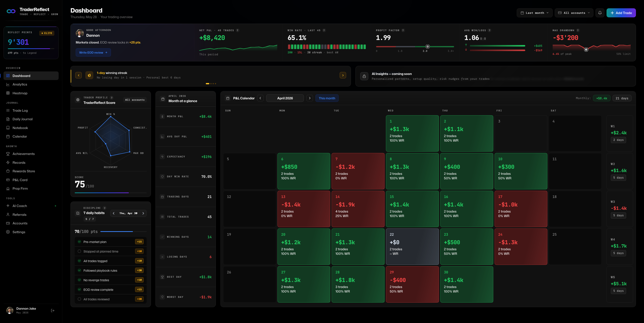This screenshot has width=644, height=323.
Task: Open the All accounts dropdown in header
Action: (x=574, y=13)
